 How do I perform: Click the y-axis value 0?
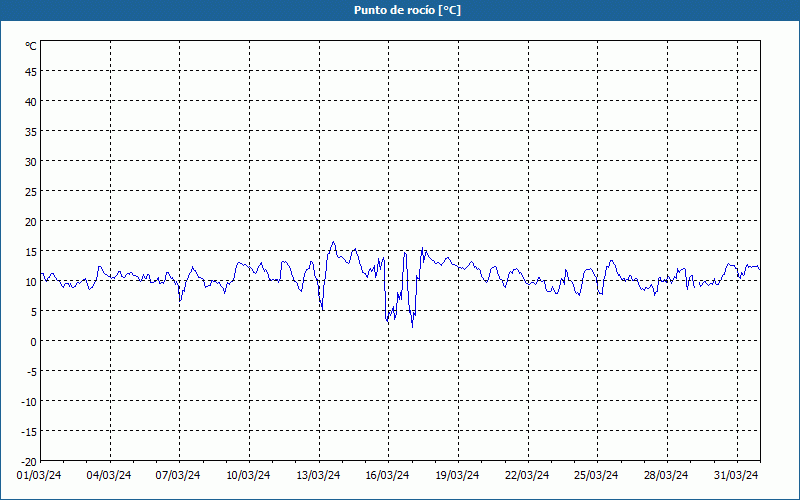click(x=34, y=342)
